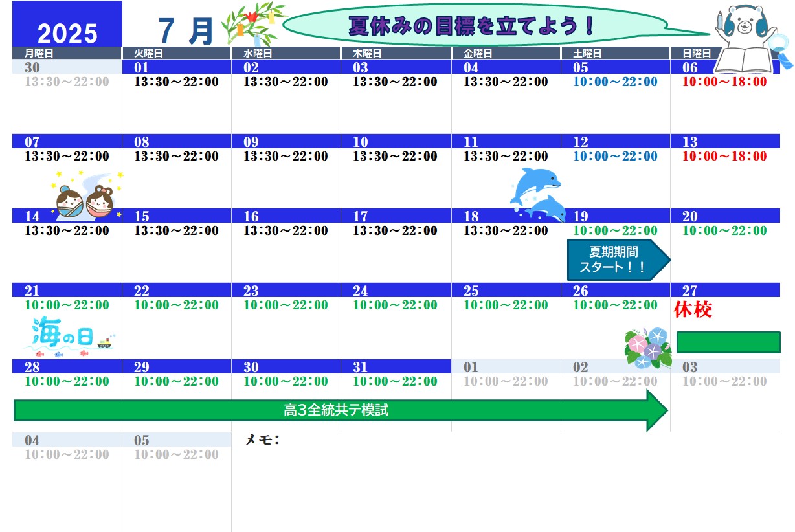Click the 海の日 sea illustration
The height and width of the screenshot is (532, 795).
pyautogui.click(x=69, y=337)
